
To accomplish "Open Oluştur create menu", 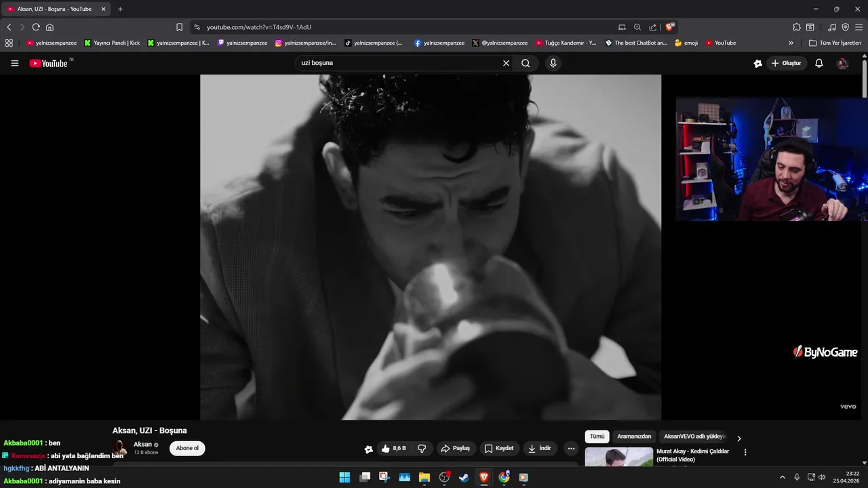I will click(786, 63).
